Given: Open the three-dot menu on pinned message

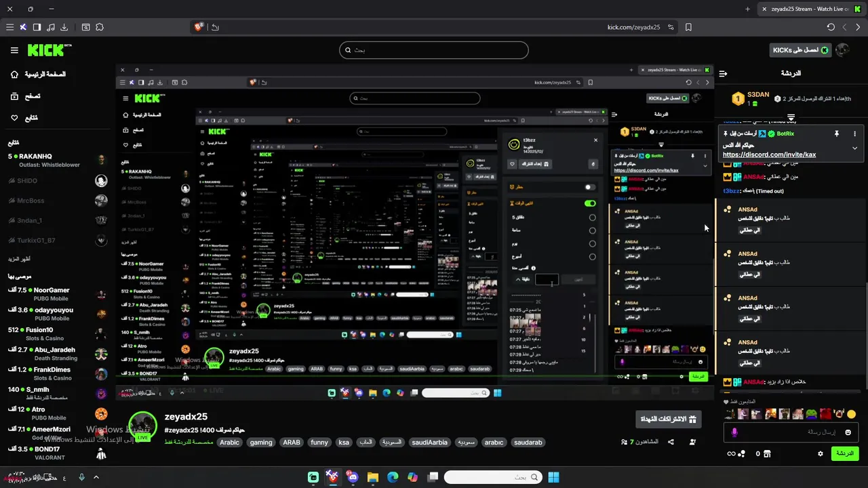Looking at the screenshot, I should [854, 134].
